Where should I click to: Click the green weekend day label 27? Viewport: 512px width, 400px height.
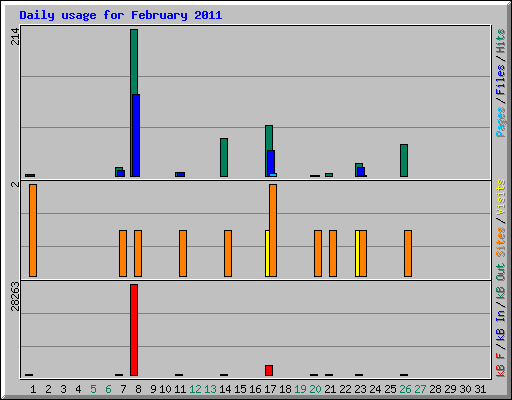(420, 389)
